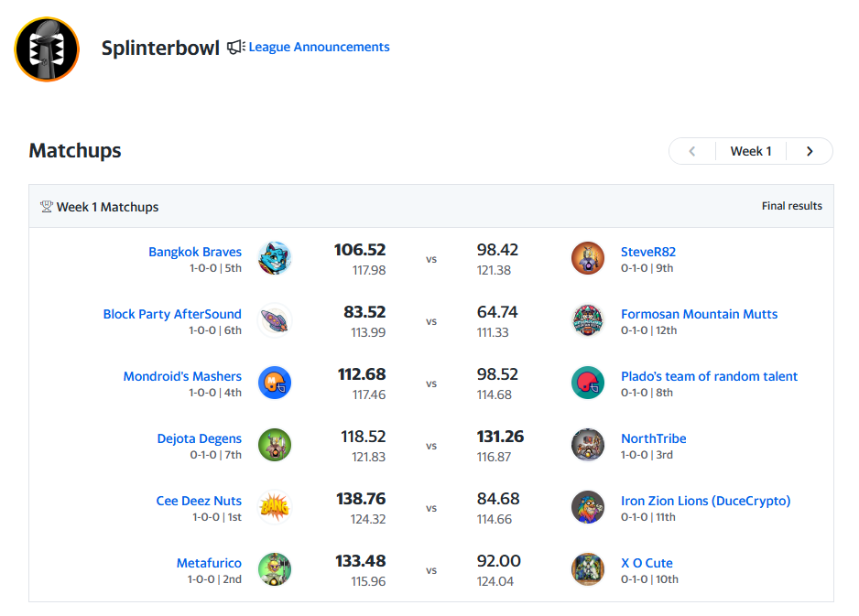This screenshot has height=616, width=859.
Task: Click Iron Zion Lions lion avatar
Action: click(x=588, y=507)
